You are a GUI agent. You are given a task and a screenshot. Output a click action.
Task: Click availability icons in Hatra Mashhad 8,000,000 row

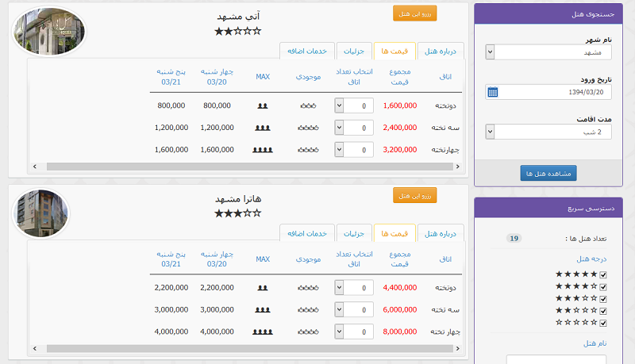[x=308, y=332]
